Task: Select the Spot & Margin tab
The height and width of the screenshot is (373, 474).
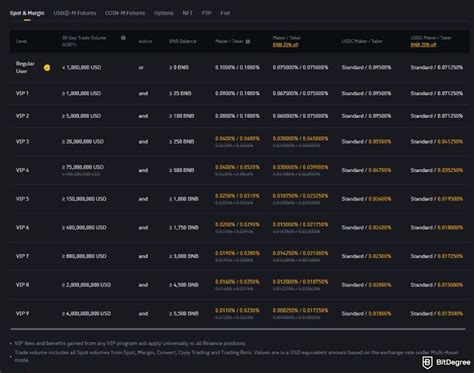Action: tap(27, 13)
